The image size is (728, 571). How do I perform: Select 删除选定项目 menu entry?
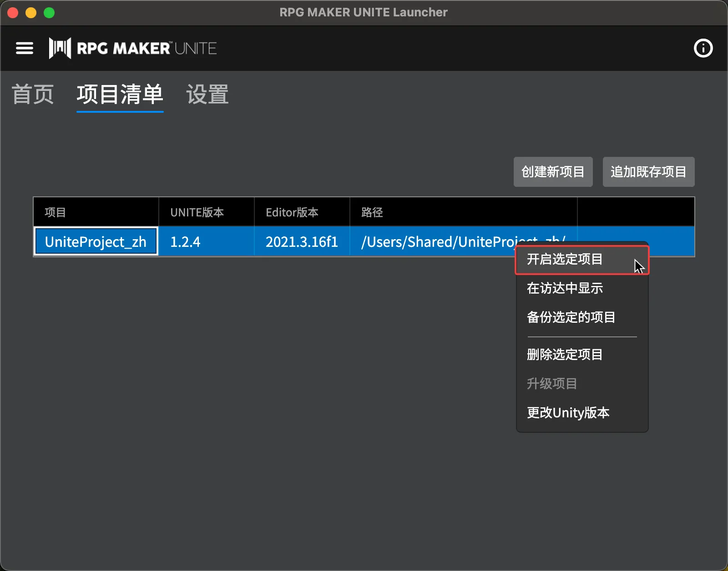(x=582, y=355)
